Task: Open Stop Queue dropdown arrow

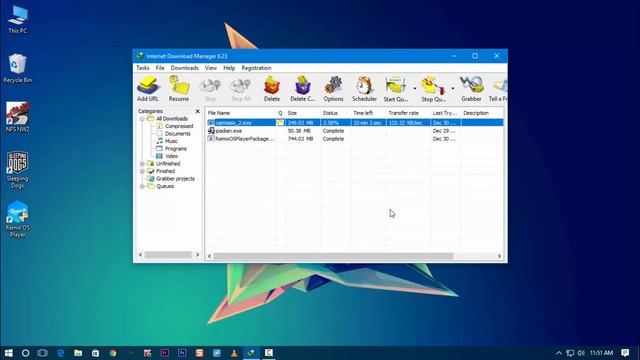Action: (x=453, y=89)
